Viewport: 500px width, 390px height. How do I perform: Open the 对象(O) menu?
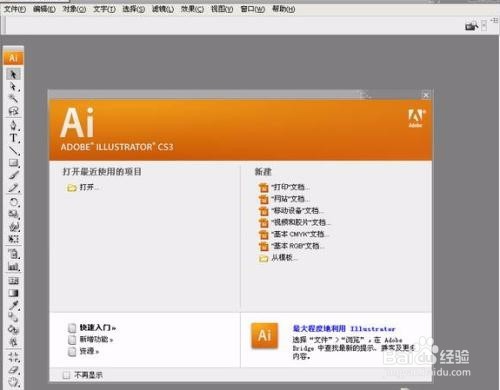tap(74, 9)
